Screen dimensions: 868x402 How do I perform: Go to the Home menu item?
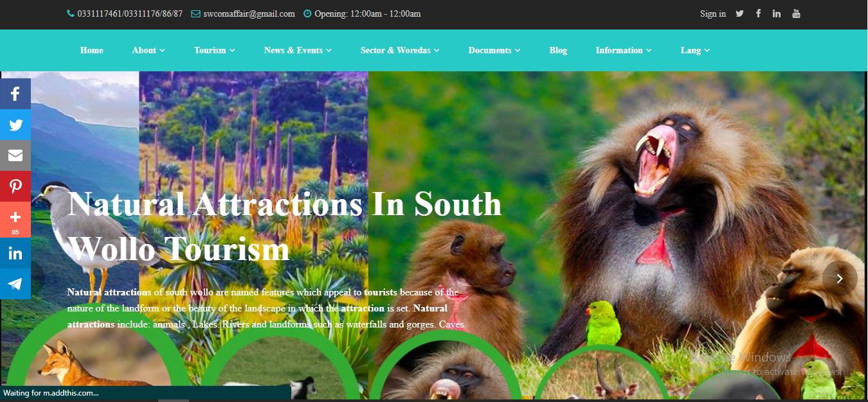91,50
